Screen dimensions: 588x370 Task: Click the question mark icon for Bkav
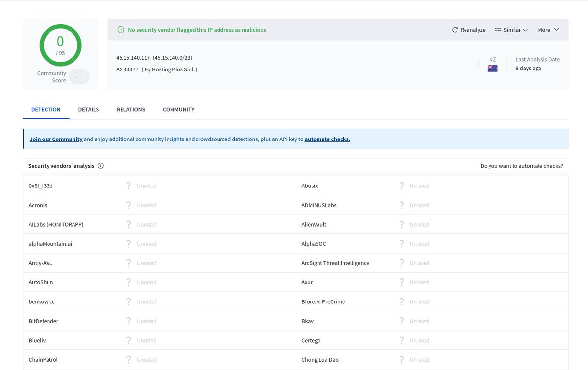coord(402,321)
